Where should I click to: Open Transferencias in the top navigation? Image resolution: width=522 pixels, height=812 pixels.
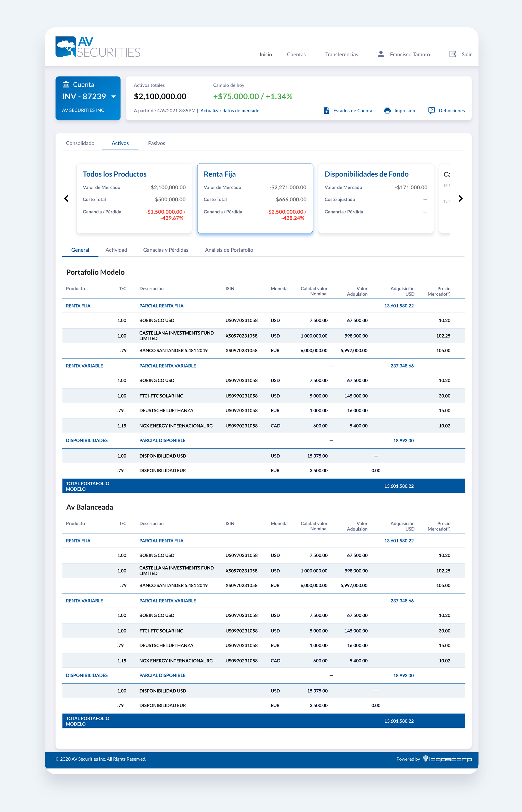[341, 54]
